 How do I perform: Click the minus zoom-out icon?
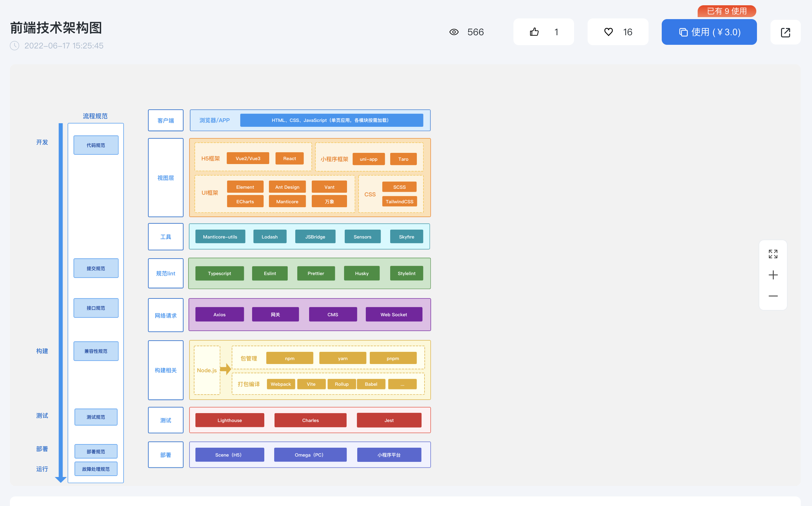(773, 296)
